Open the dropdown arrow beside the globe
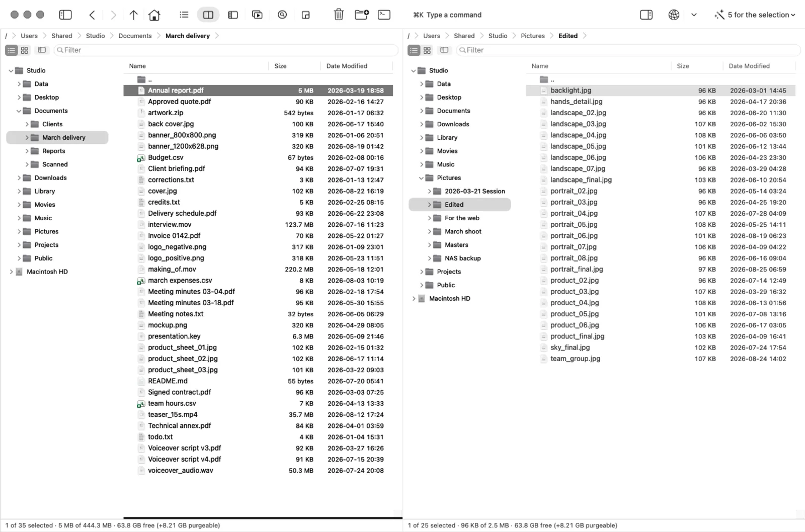Screen dimensions: 805x532 694,15
